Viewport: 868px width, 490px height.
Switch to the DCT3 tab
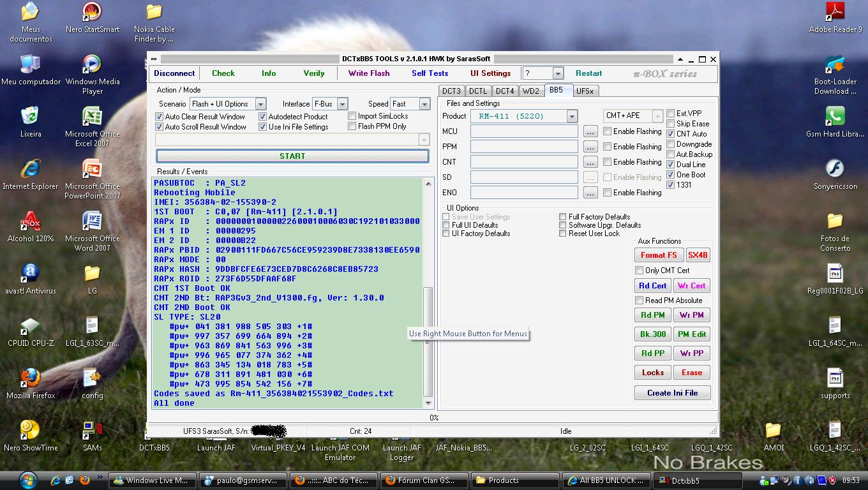452,91
